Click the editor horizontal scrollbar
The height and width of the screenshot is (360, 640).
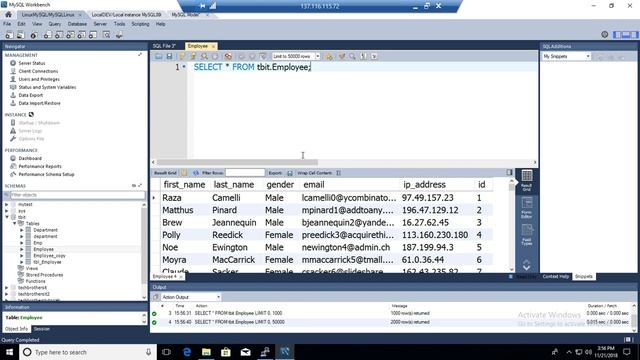(237, 162)
